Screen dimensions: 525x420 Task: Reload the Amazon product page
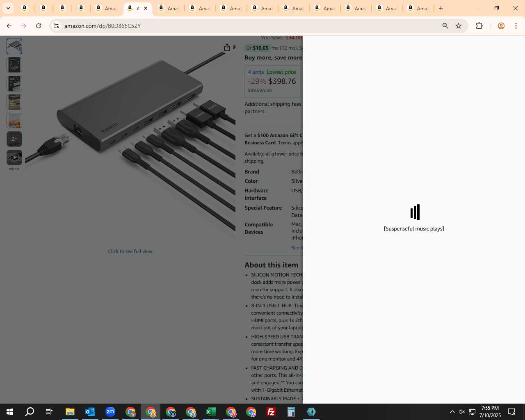(x=39, y=26)
